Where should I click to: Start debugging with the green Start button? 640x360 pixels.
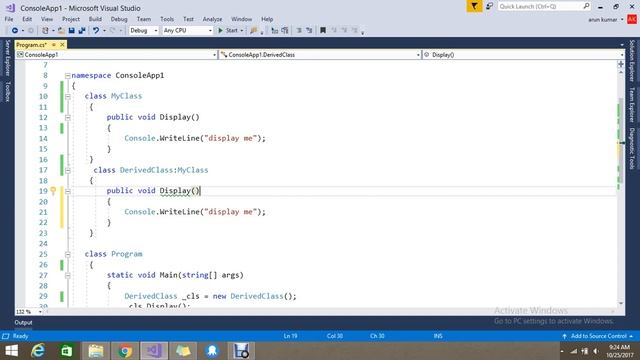[x=228, y=31]
